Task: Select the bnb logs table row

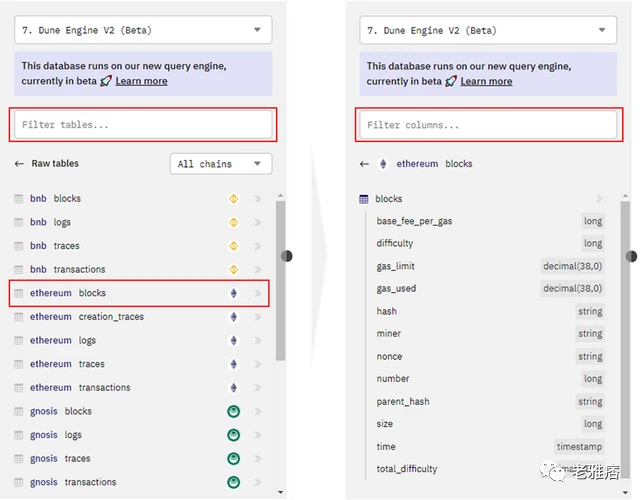Action: pos(139,222)
